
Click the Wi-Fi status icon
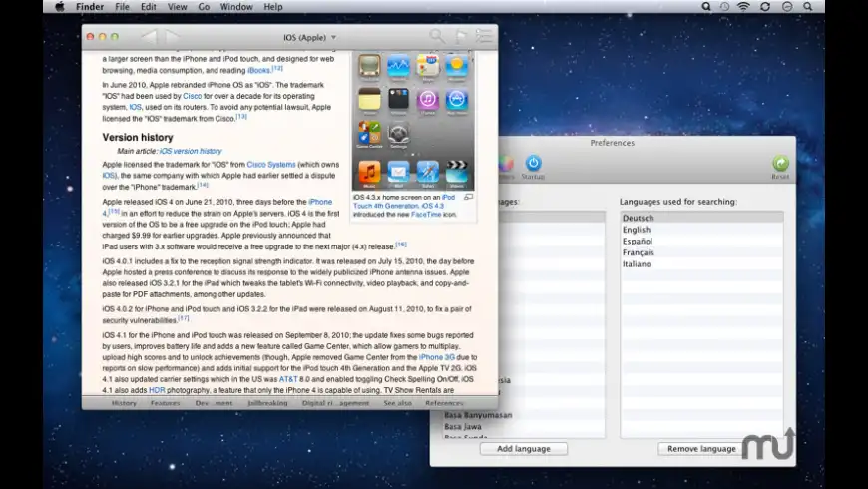[743, 7]
